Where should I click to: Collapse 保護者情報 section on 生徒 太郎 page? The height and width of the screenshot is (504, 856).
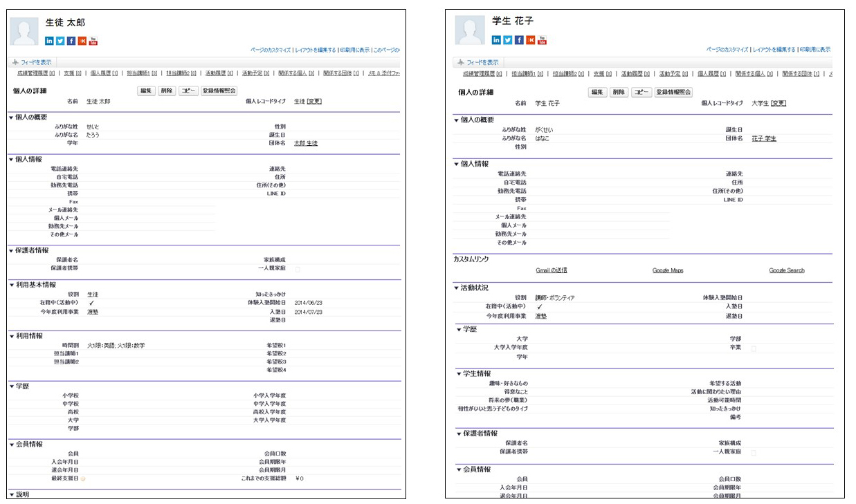pos(11,250)
